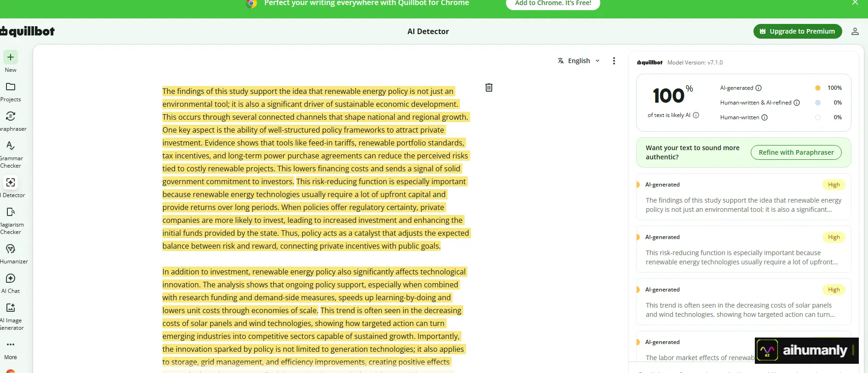Open AI-generated card 'This trend is often seen'
The height and width of the screenshot is (373, 868).
click(743, 302)
